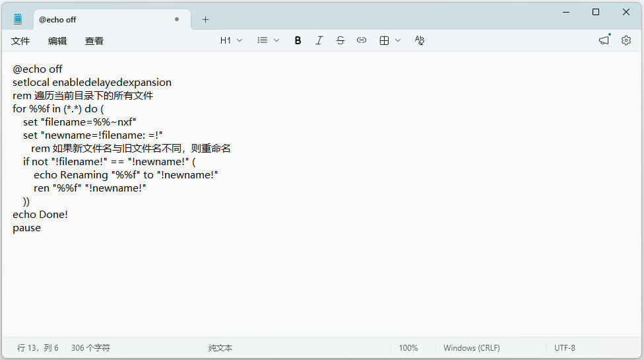
Task: Expand the H1 heading dropdown
Action: 231,40
